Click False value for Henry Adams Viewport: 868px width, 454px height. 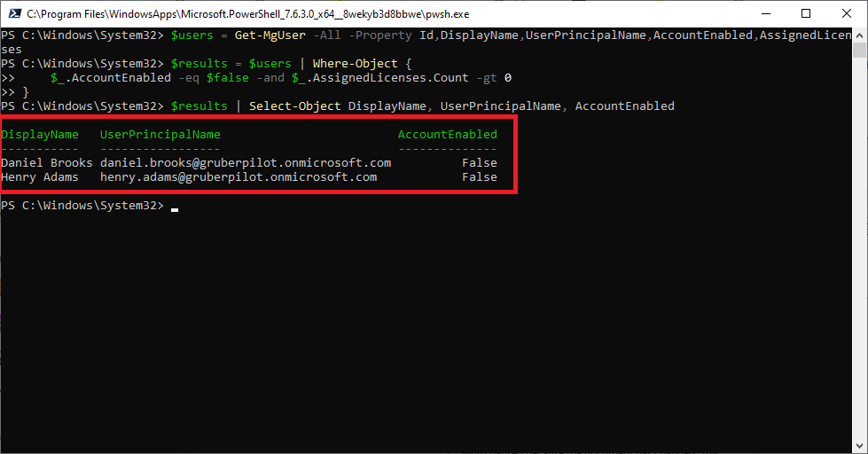coord(480,177)
